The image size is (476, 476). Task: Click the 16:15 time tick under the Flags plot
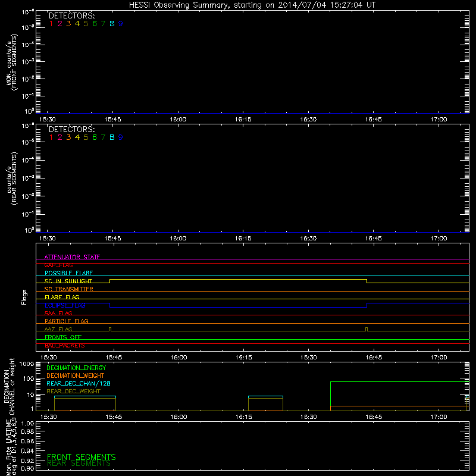click(244, 358)
